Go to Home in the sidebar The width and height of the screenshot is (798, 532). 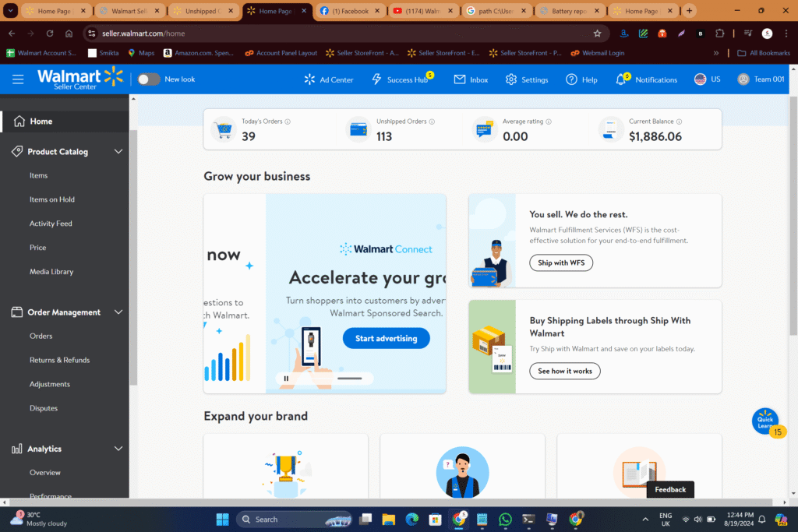pyautogui.click(x=65, y=121)
